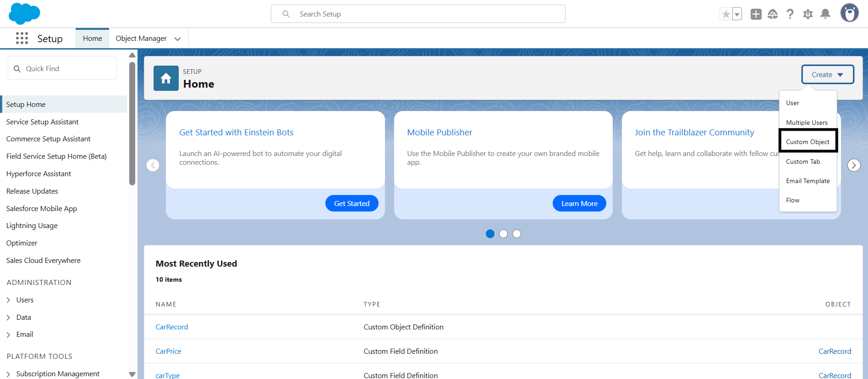
Task: Open the CarRecord name link
Action: [x=172, y=327]
